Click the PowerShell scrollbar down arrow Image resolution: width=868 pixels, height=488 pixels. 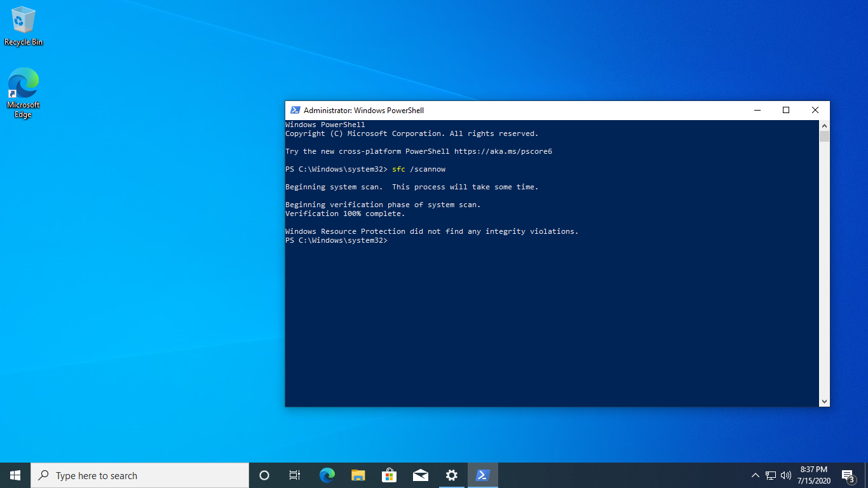[x=824, y=401]
